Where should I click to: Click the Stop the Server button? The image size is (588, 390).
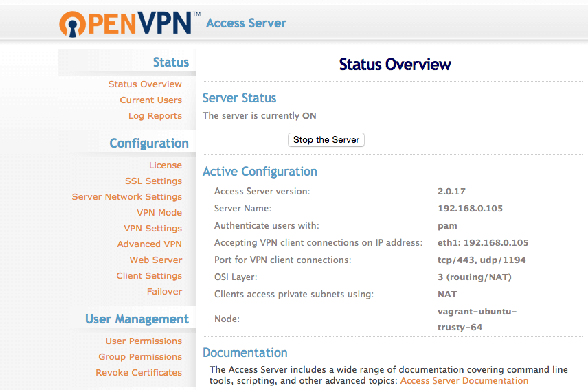(x=326, y=140)
